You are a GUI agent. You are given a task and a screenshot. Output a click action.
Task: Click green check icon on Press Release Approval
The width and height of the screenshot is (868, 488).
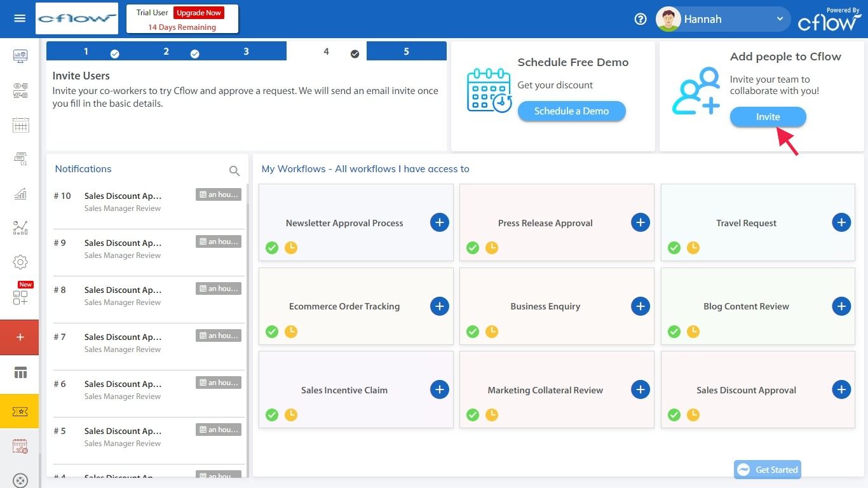point(473,248)
